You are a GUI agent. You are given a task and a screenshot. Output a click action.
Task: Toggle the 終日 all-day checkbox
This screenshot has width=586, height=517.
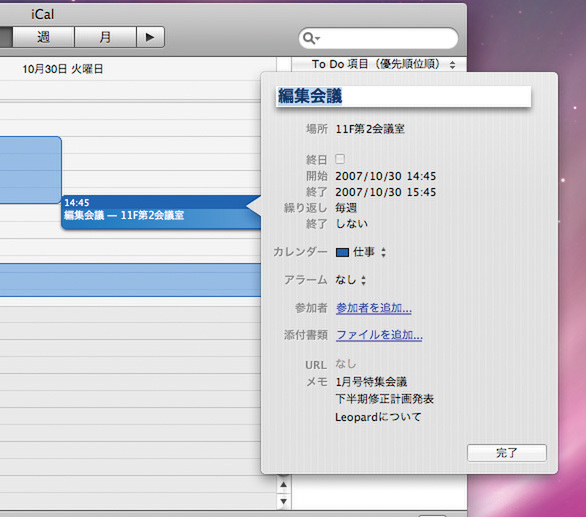point(340,159)
